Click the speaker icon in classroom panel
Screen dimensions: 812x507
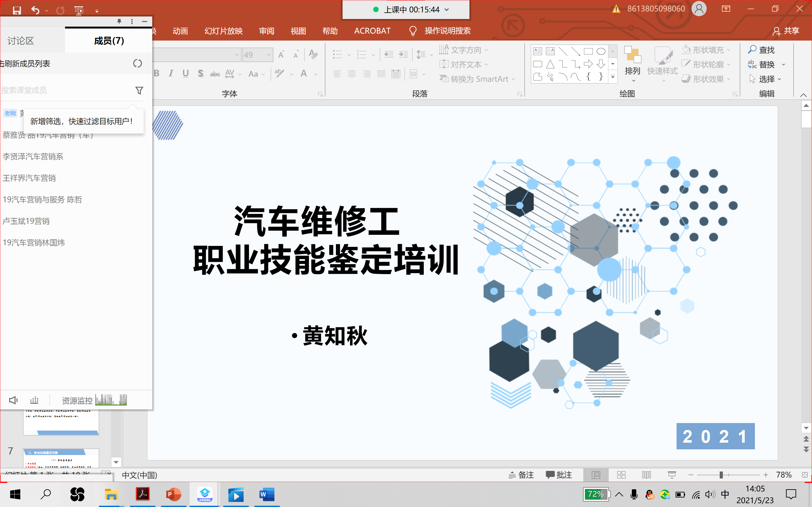click(x=13, y=400)
